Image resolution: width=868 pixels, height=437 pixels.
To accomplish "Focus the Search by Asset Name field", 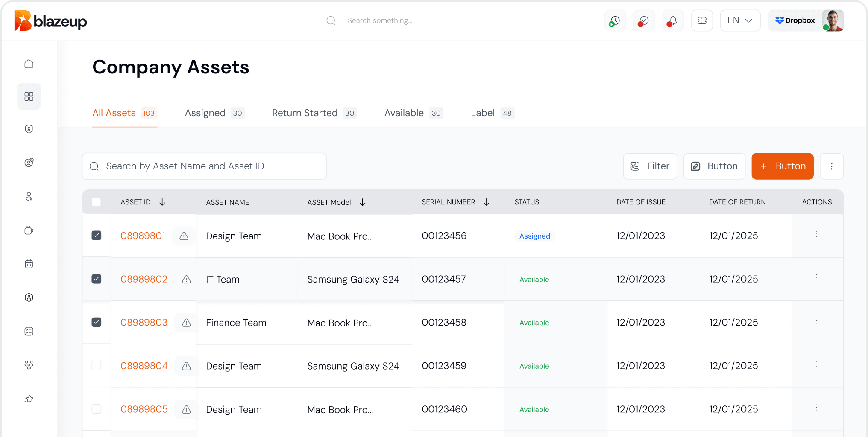I will point(204,166).
